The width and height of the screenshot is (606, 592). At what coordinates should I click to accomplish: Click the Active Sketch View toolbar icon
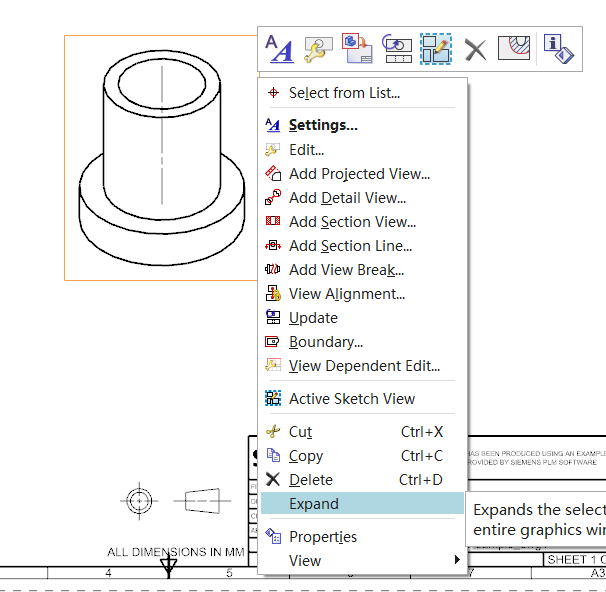[435, 48]
